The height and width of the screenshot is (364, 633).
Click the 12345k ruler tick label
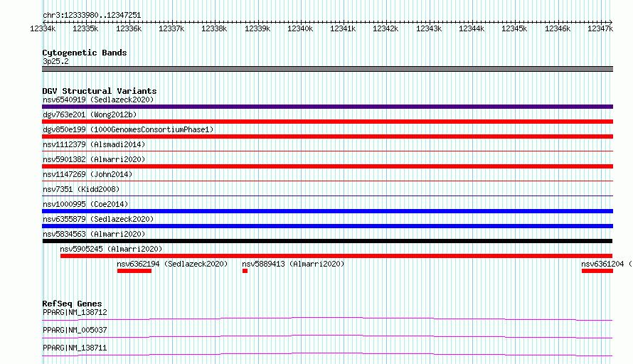pos(514,28)
